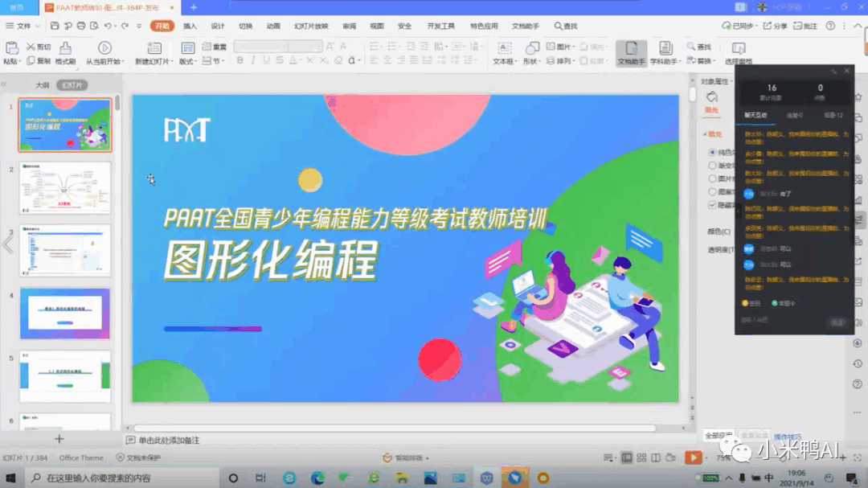Select slide 2 thumbnail in slide panel
The image size is (868, 488).
(65, 187)
